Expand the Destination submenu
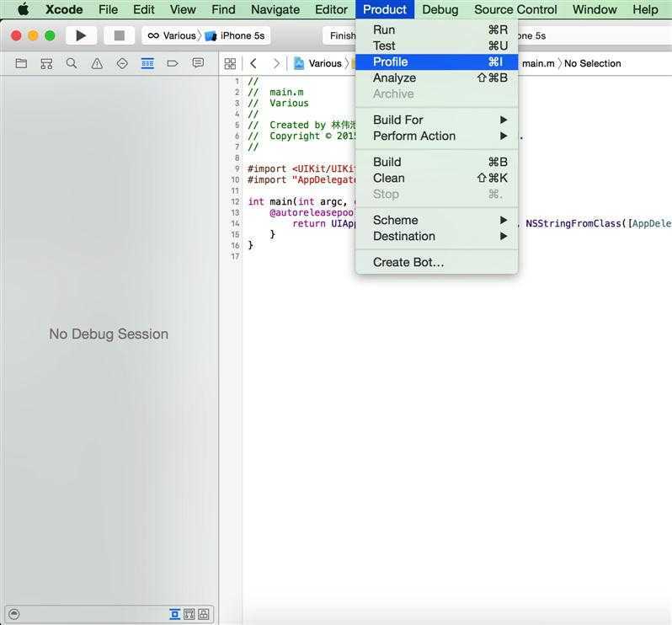Image resolution: width=672 pixels, height=625 pixels. (437, 236)
